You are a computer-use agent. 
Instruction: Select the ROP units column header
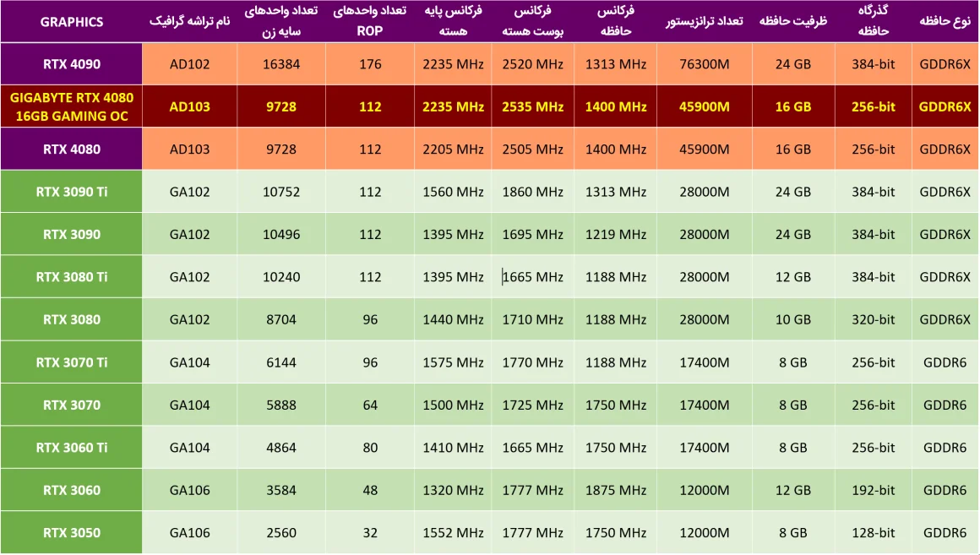(369, 21)
